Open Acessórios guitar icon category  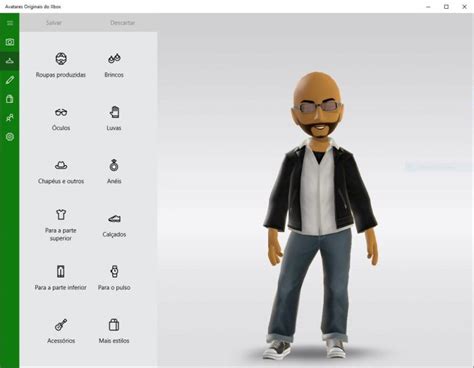[x=61, y=331]
